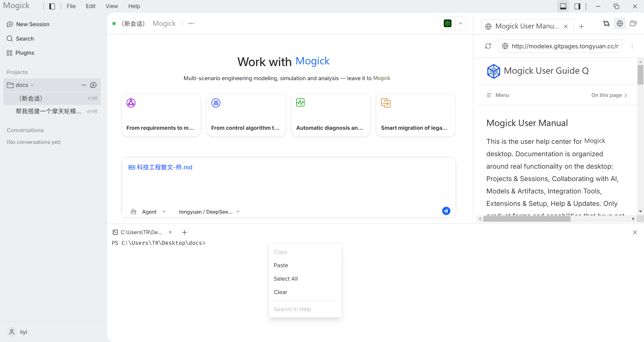644x342 pixels.
Task: Open browser kebab menu beside URL
Action: coord(632,46)
